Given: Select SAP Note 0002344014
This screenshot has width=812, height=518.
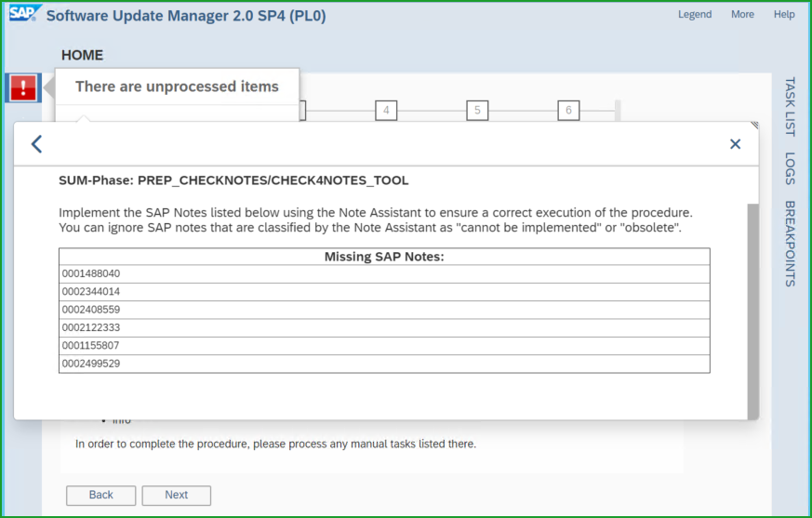Looking at the screenshot, I should tap(384, 292).
